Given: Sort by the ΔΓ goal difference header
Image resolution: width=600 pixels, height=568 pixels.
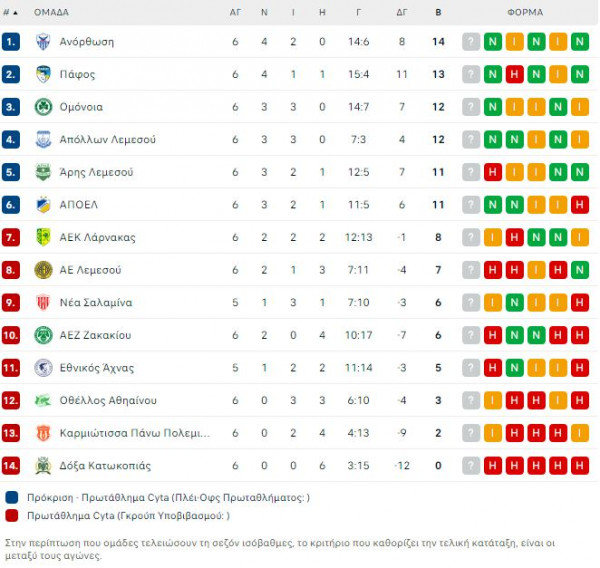Looking at the screenshot, I should (x=402, y=13).
